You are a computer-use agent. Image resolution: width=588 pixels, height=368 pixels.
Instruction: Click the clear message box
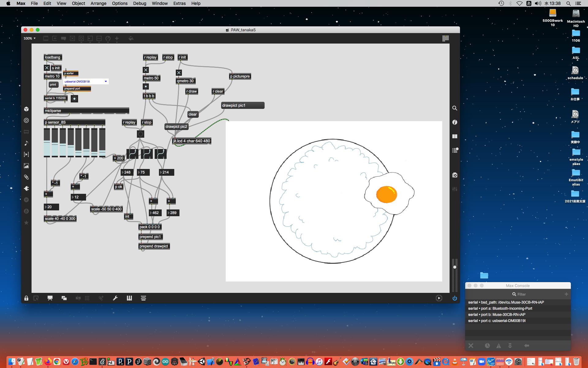193,114
